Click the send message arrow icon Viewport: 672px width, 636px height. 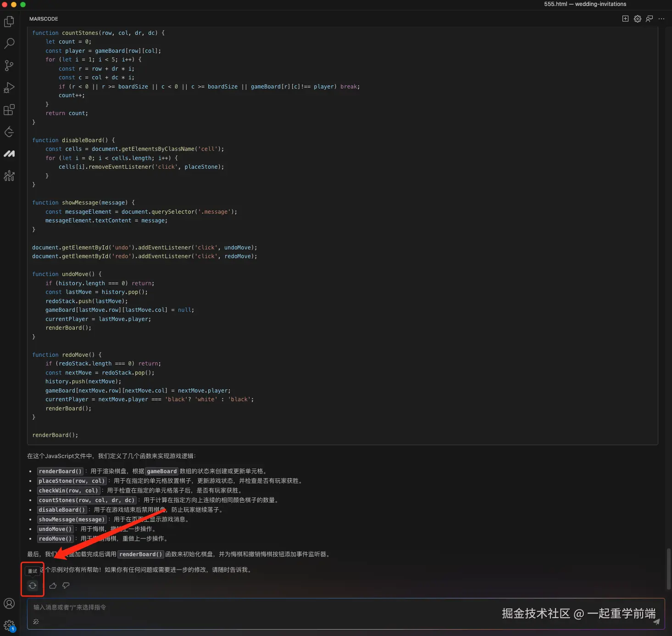coord(656,622)
